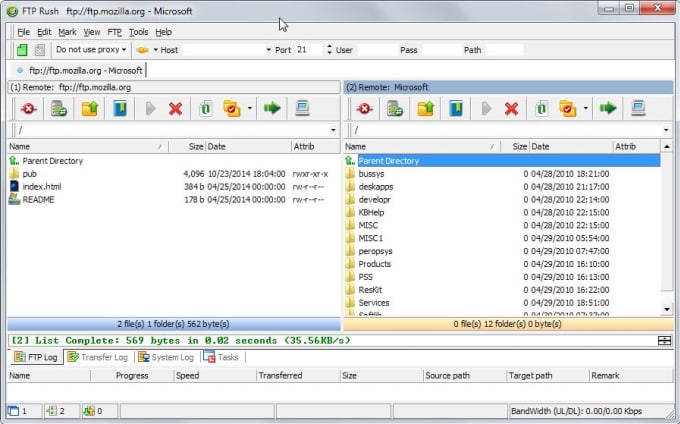Open the File menu
Viewport: 680px width, 424px height.
(23, 32)
